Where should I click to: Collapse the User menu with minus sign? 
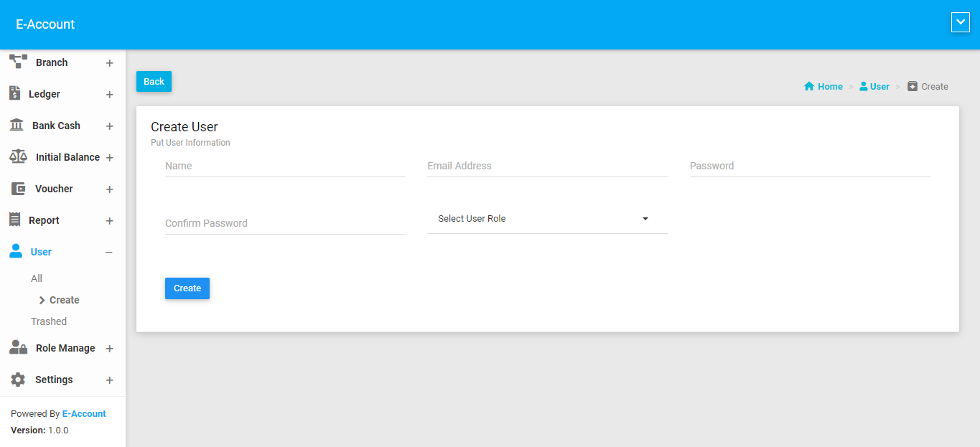click(109, 252)
